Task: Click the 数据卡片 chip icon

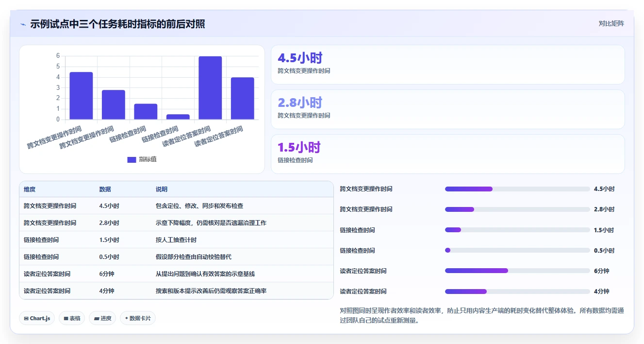Action: 127,318
